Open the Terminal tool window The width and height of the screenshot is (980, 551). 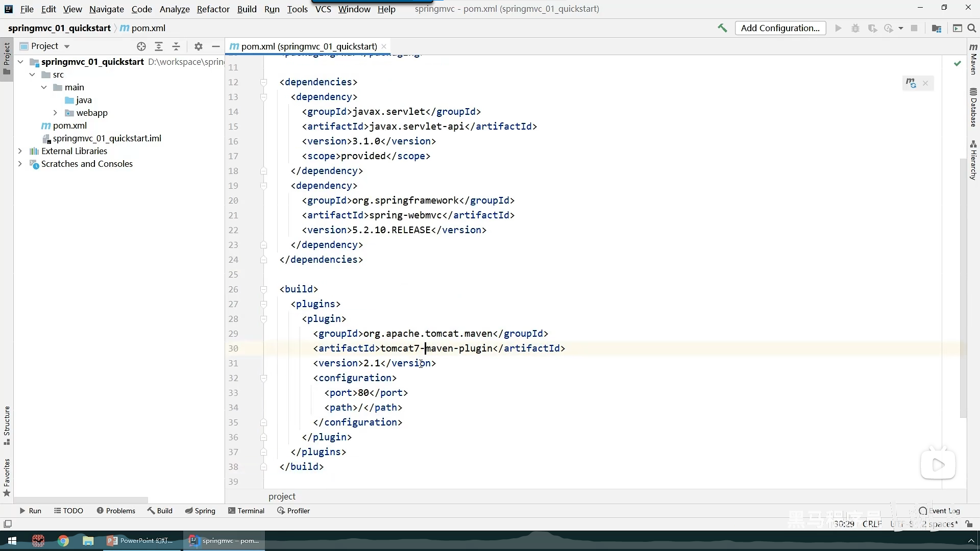tap(246, 511)
